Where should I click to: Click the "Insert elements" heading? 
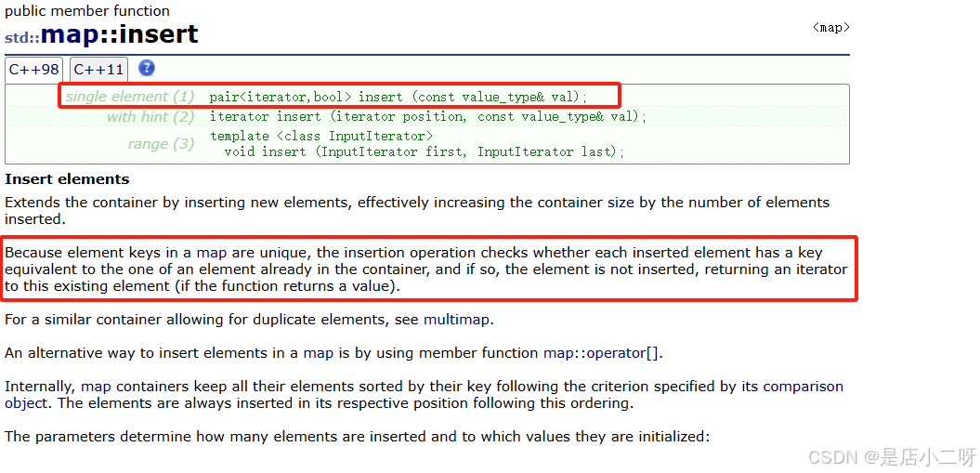67,179
